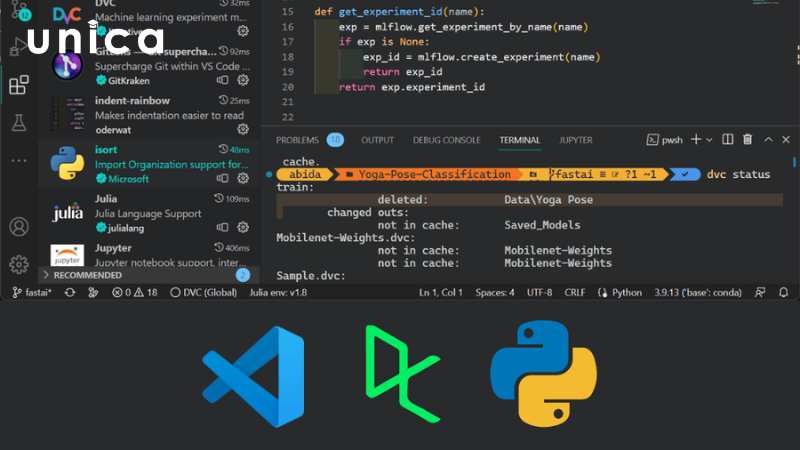Open settings gear for GitLens extension
Viewport: 800px width, 450px height.
(243, 80)
